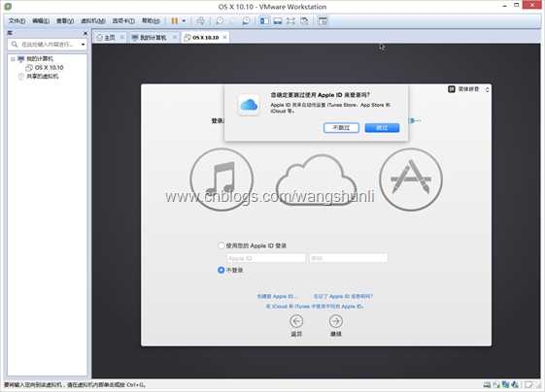Open the 选项卡(T) menu
The width and height of the screenshot is (545, 392).
point(123,20)
